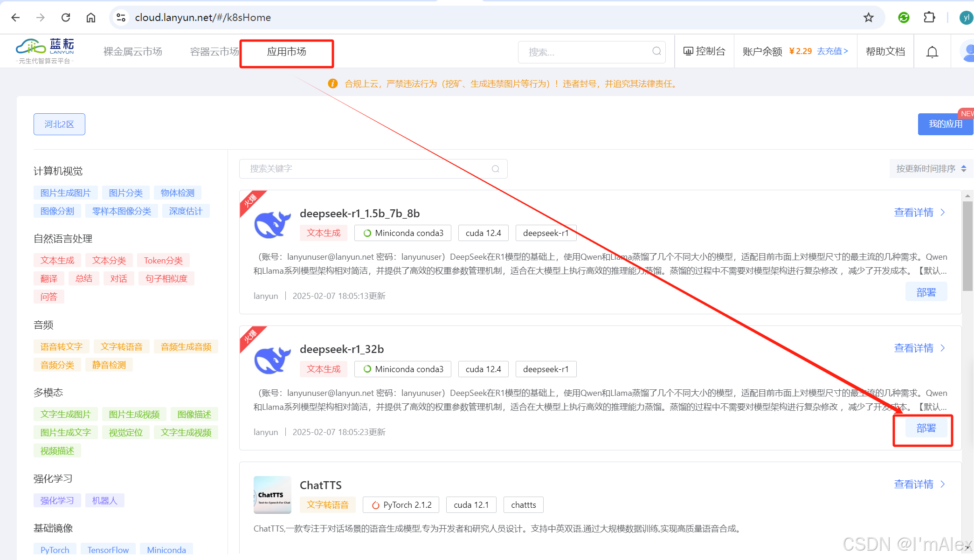974x560 pixels.
Task: Select the 静音检测 tag
Action: coord(109,365)
